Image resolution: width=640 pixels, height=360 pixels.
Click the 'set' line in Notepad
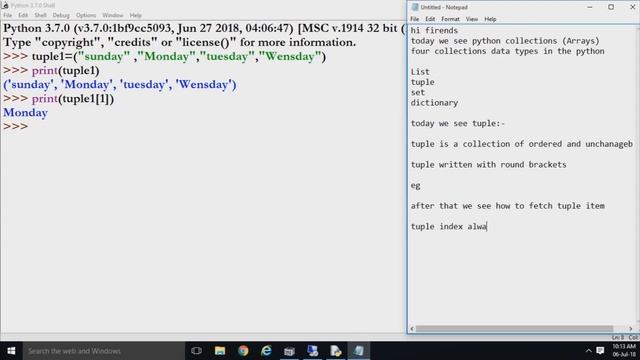tap(418, 93)
